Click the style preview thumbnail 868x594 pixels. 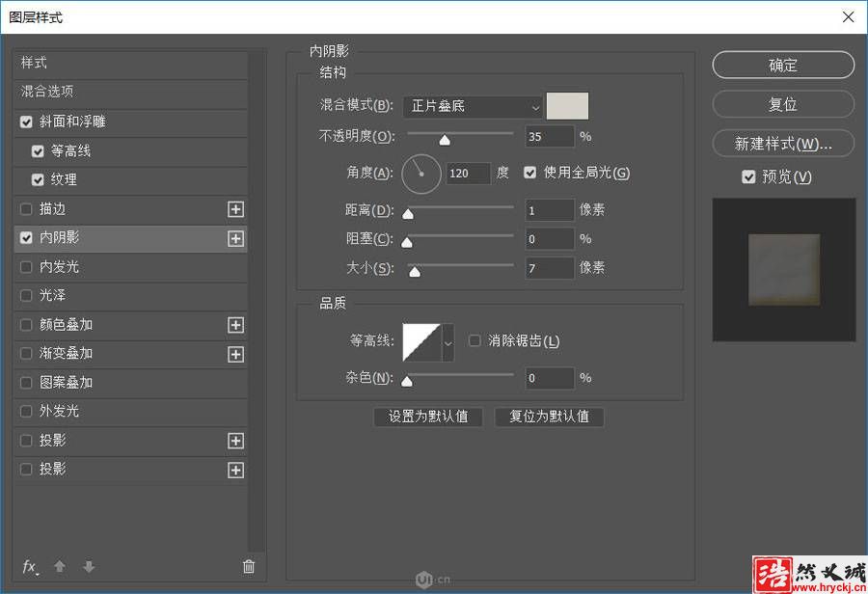[784, 270]
